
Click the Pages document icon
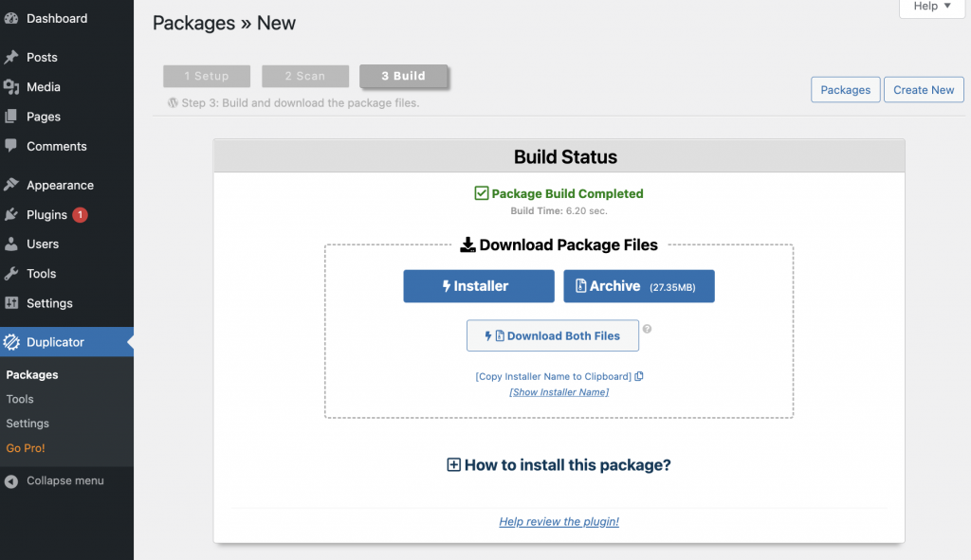[x=13, y=117]
